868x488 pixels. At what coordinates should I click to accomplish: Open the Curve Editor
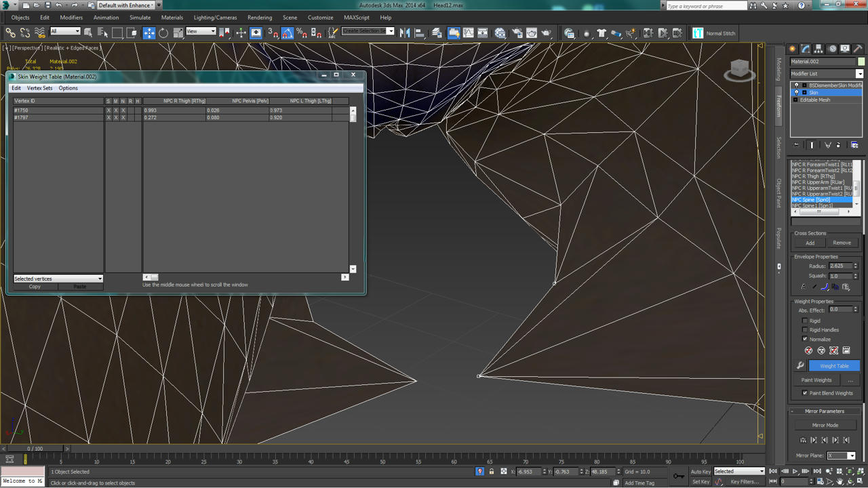[x=469, y=33]
